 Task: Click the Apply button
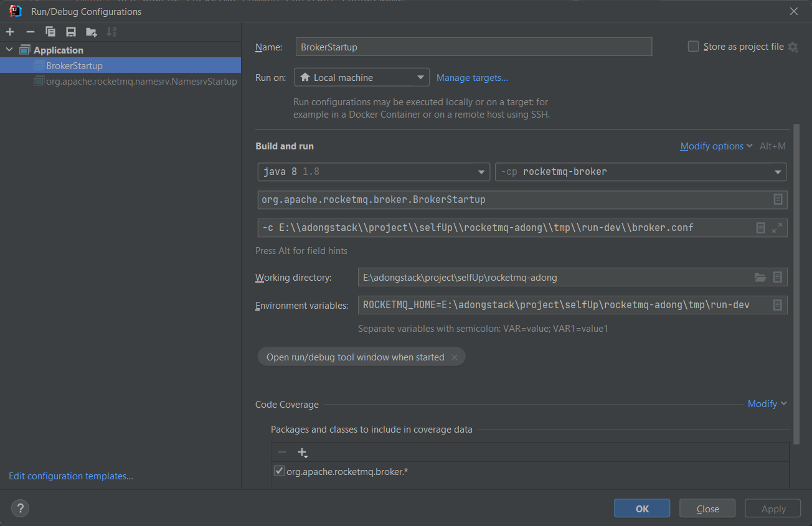point(773,509)
